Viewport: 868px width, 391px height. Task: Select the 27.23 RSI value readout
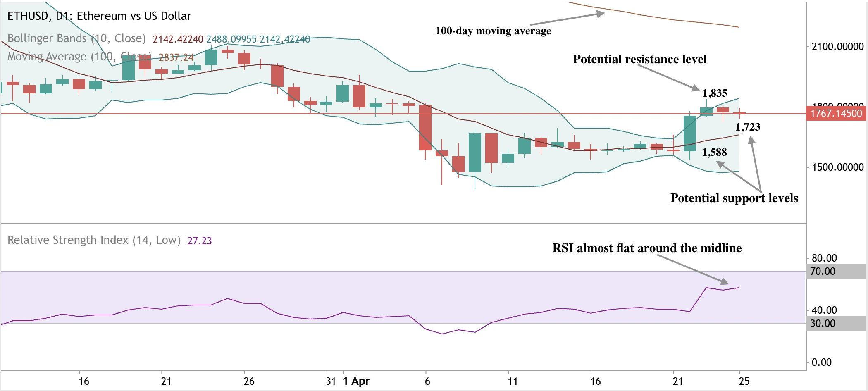[x=200, y=240]
